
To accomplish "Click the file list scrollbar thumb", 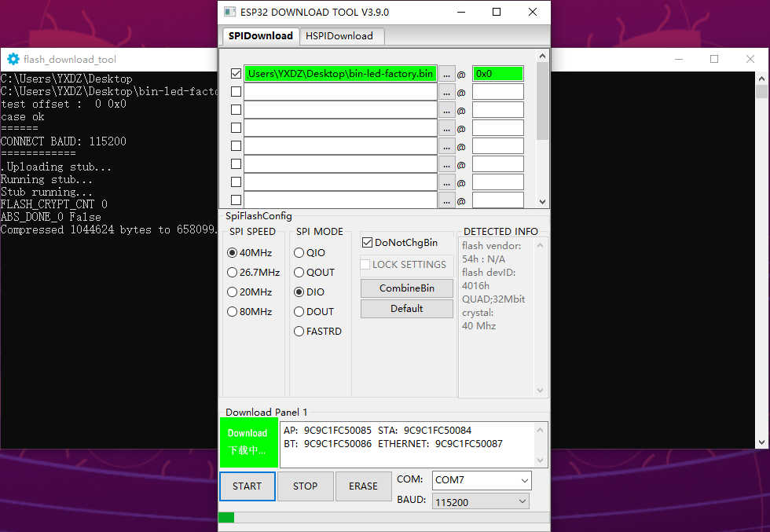I will (x=542, y=101).
